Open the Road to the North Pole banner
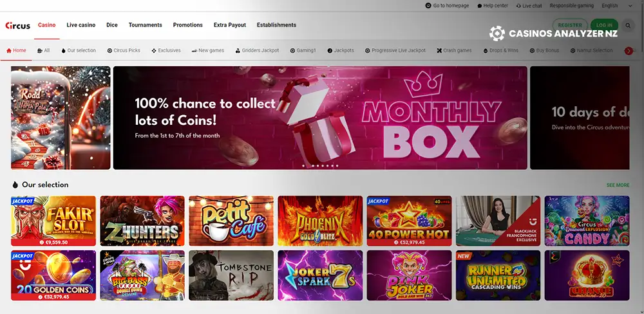Image resolution: width=644 pixels, height=314 pixels. tap(61, 118)
